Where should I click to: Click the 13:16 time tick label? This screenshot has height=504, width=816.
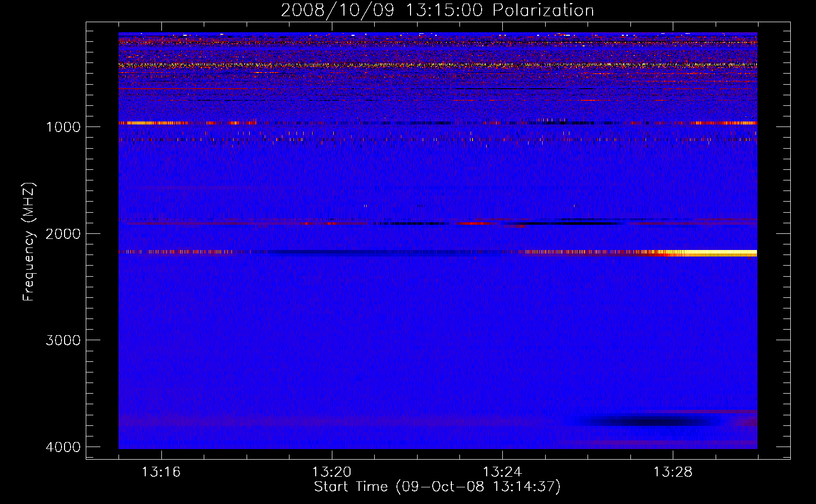[161, 472]
